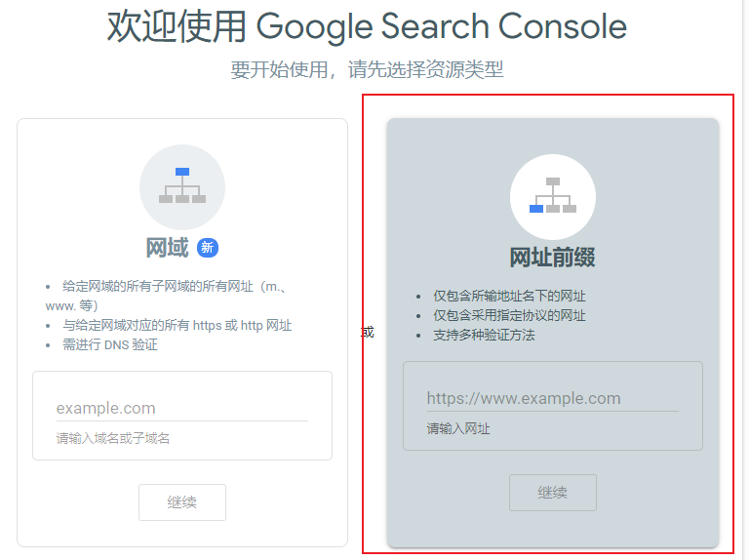Click the 需进行 DNS 验证 bullet text

click(x=110, y=344)
